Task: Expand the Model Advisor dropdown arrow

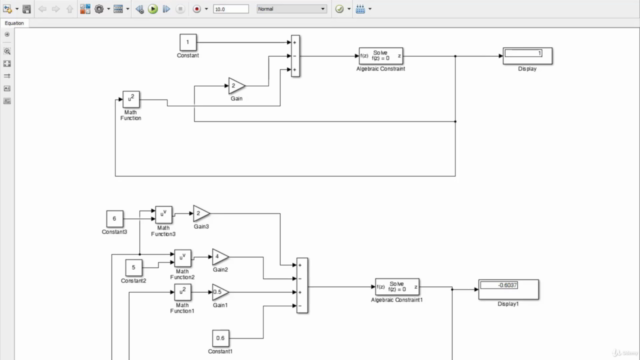Action: [x=349, y=9]
